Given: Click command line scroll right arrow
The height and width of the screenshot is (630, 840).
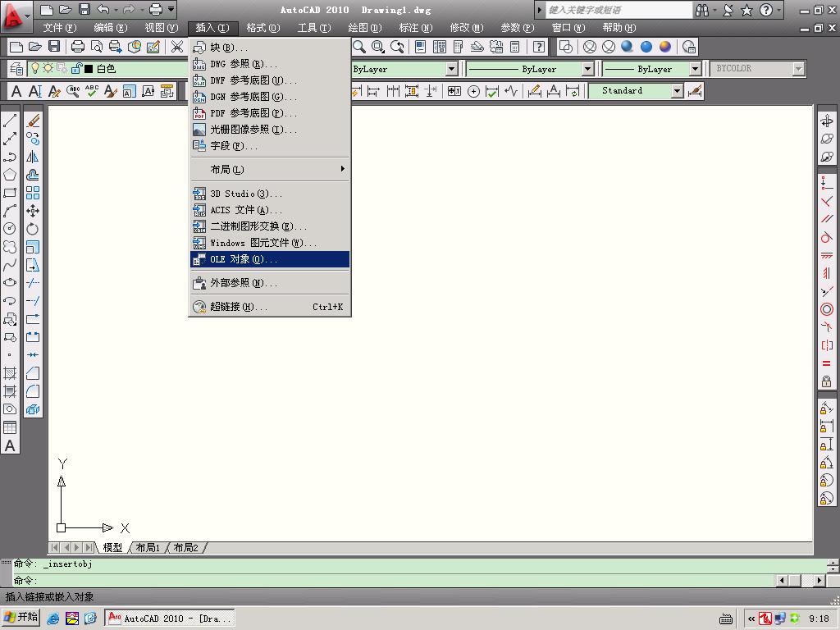Looking at the screenshot, I should pos(819,580).
